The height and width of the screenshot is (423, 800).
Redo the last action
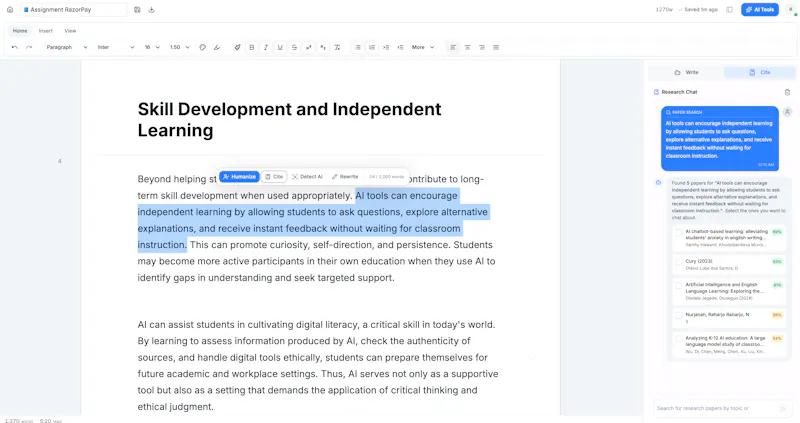coord(29,47)
